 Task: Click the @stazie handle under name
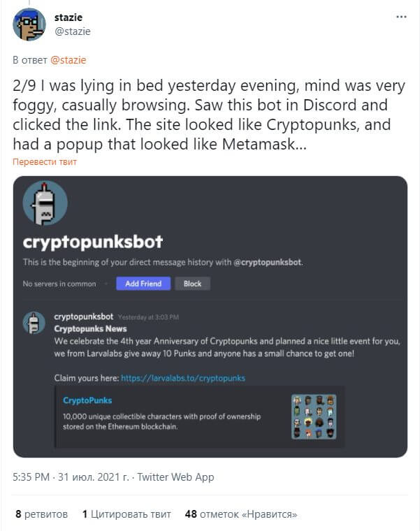pos(73,31)
